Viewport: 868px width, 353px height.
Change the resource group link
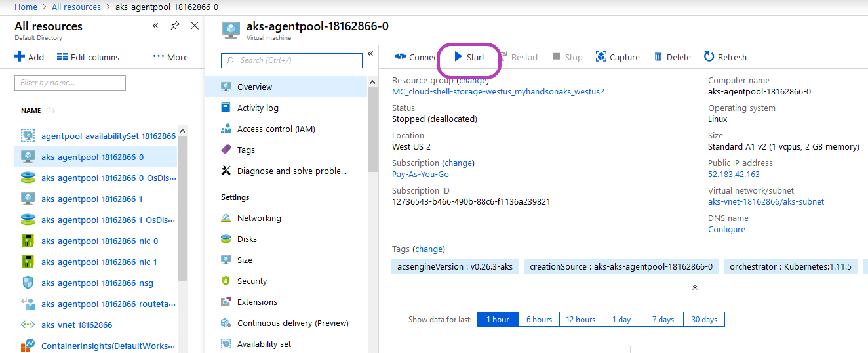[x=472, y=80]
